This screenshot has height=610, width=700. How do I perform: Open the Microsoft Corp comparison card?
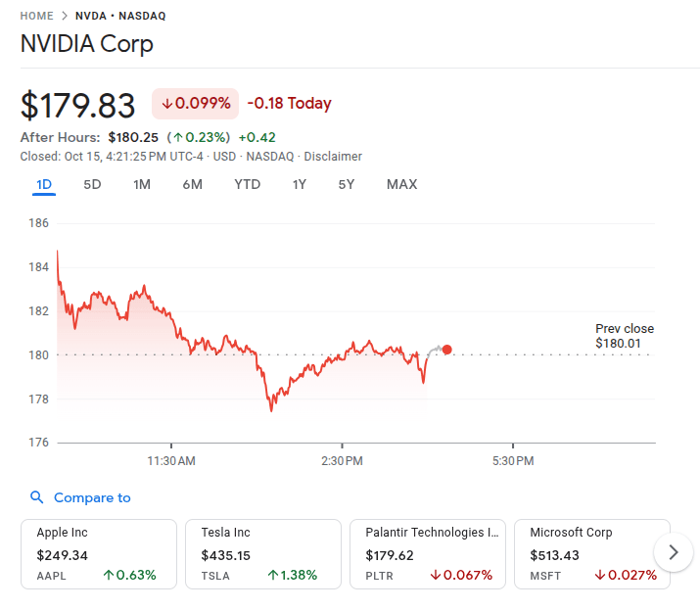(x=592, y=554)
